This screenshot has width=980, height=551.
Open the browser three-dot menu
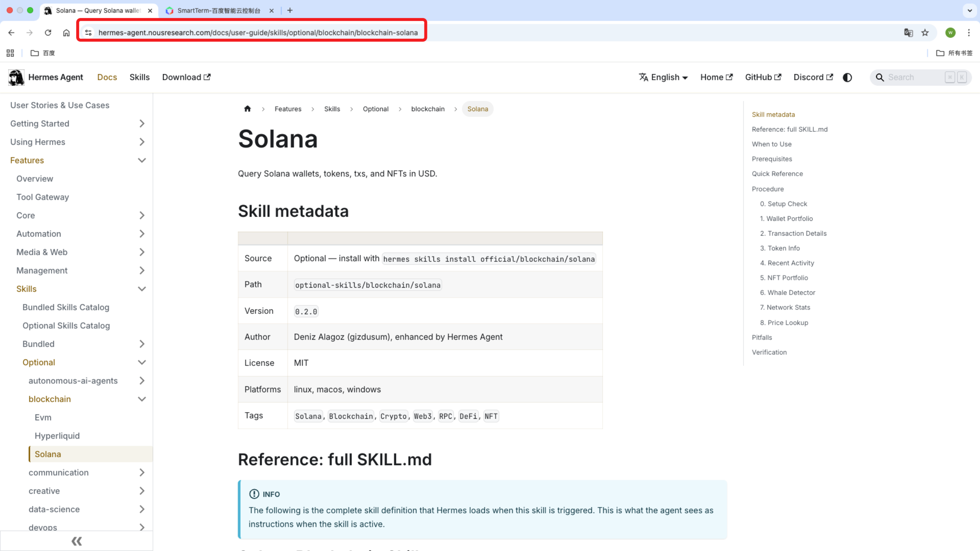click(969, 33)
